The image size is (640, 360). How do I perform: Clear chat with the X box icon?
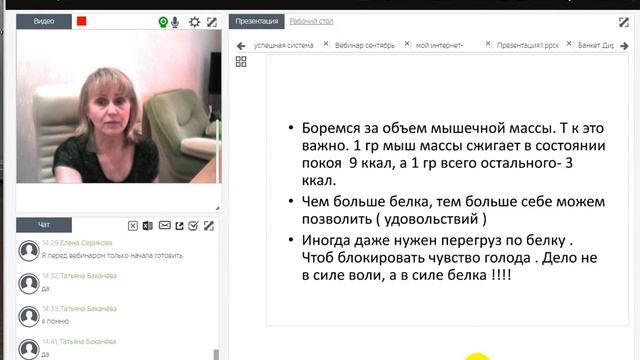click(133, 226)
